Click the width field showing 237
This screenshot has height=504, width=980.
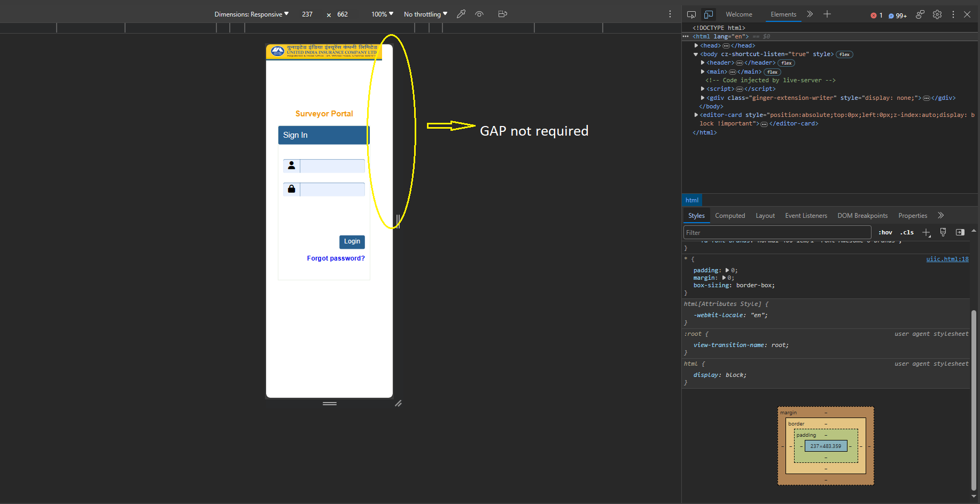pyautogui.click(x=308, y=14)
